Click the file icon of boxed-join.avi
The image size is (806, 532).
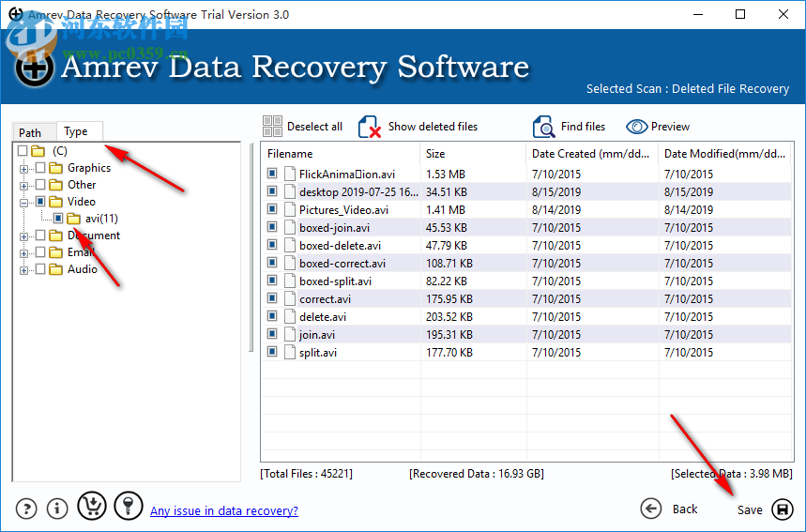[x=291, y=227]
